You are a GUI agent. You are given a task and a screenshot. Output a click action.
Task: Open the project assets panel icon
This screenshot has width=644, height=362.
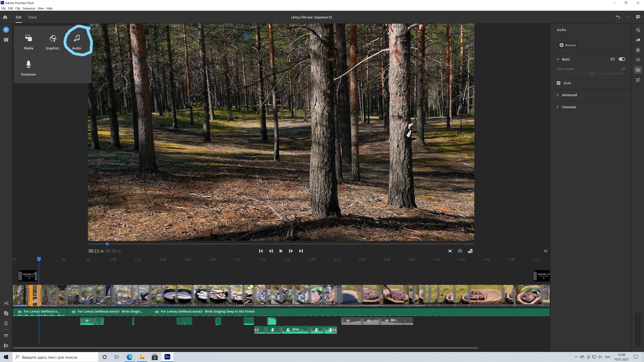click(x=6, y=40)
